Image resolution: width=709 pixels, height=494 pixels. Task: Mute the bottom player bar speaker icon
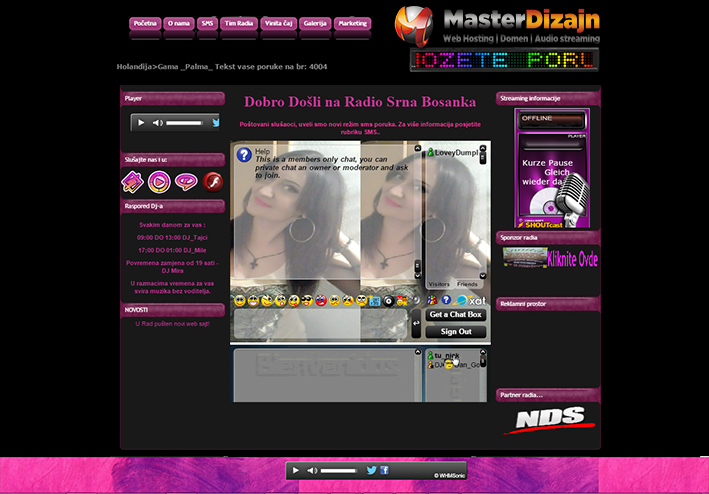312,470
